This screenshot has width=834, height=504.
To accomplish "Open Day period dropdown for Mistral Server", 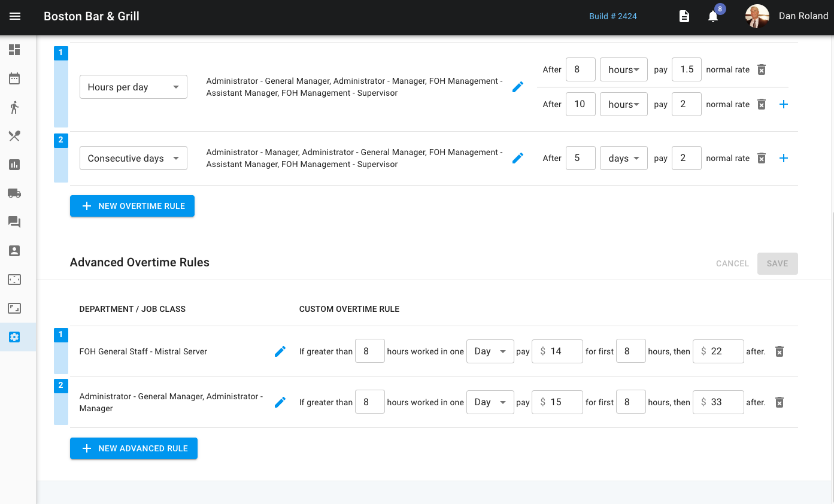I will click(x=490, y=351).
